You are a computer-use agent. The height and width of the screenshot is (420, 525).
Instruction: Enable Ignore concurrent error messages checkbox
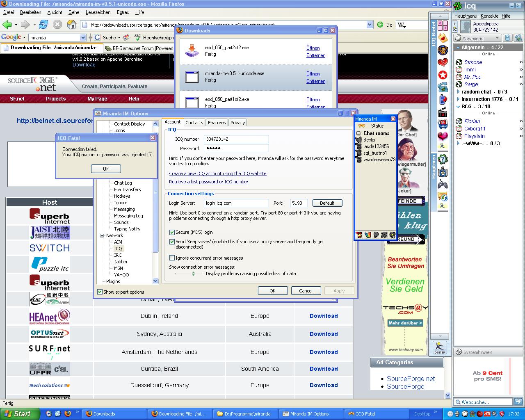click(x=172, y=258)
